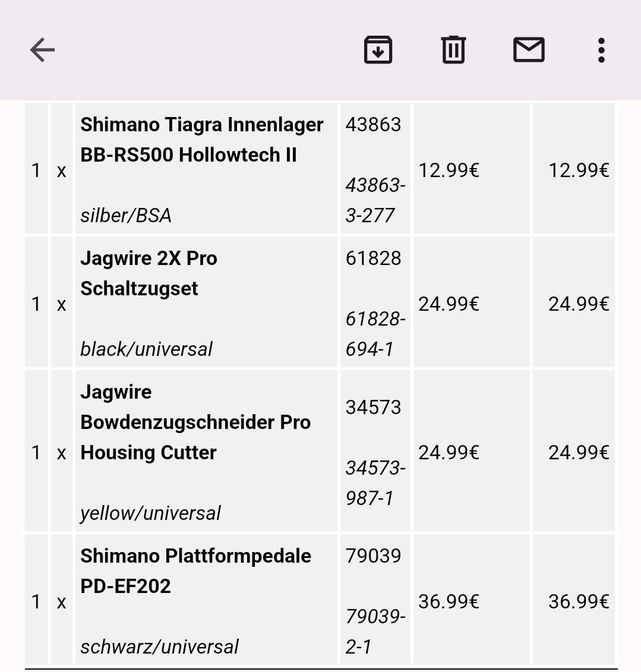Select Shimano Tiagra Innenlager product name
Screen dimensions: 641x672
[x=201, y=140]
